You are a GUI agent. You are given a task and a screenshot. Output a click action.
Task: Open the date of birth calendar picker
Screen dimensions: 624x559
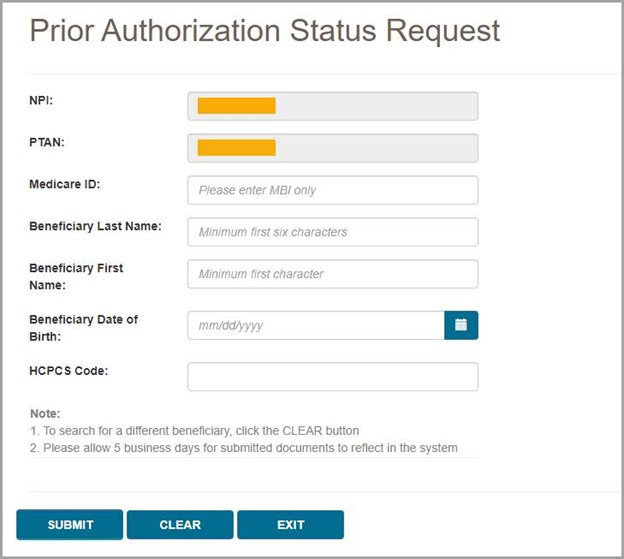[x=461, y=325]
